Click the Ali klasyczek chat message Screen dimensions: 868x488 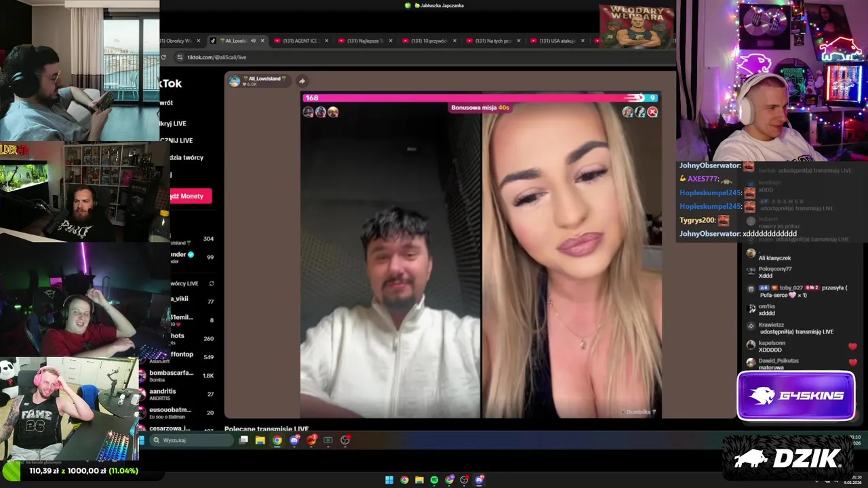774,258
